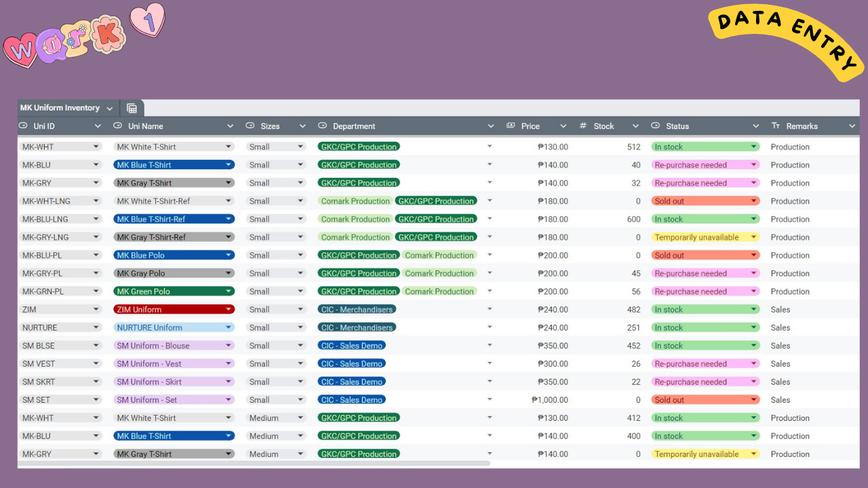Open the Department column menu arrow
Image resolution: width=868 pixels, height=488 pixels.
[491, 126]
